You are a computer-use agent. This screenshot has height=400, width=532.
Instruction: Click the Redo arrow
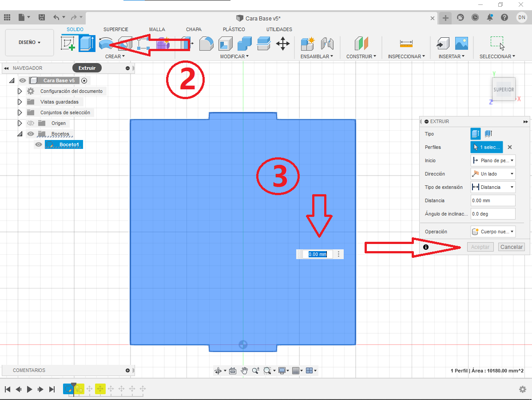(74, 17)
